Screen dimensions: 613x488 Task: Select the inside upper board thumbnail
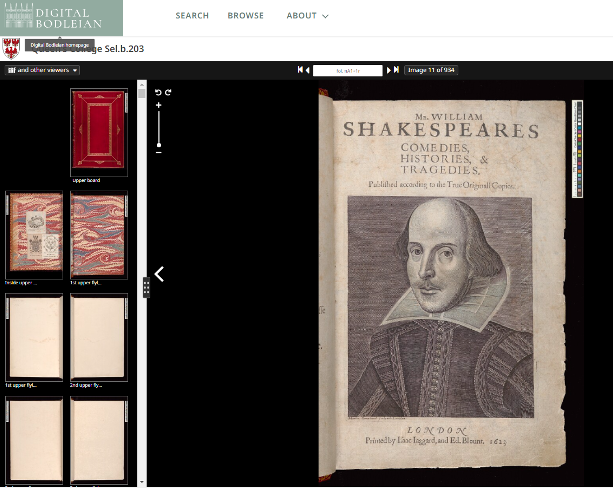pos(34,235)
